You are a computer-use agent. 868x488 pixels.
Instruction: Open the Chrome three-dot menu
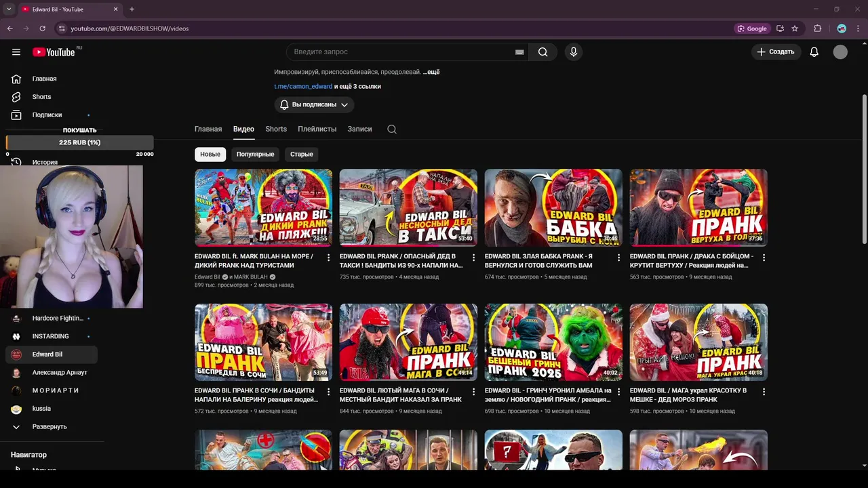[x=858, y=28]
